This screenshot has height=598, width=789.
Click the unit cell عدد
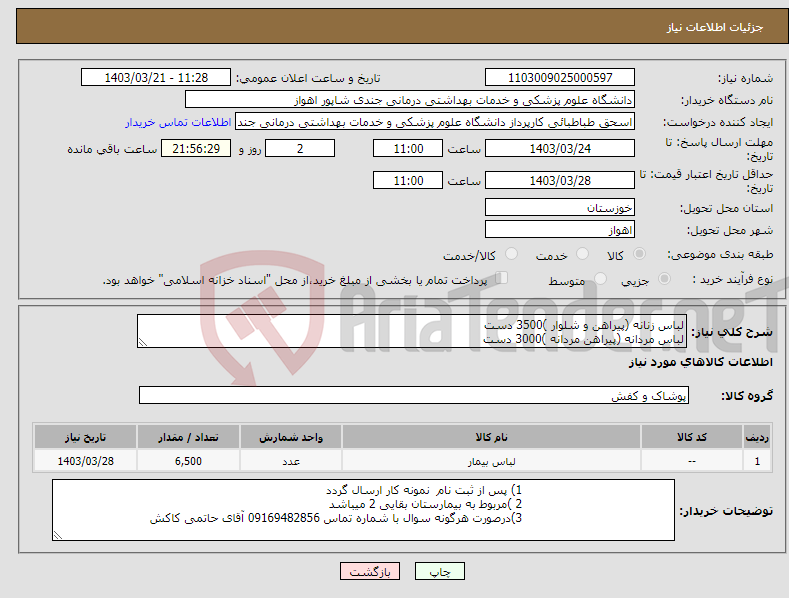tap(291, 461)
